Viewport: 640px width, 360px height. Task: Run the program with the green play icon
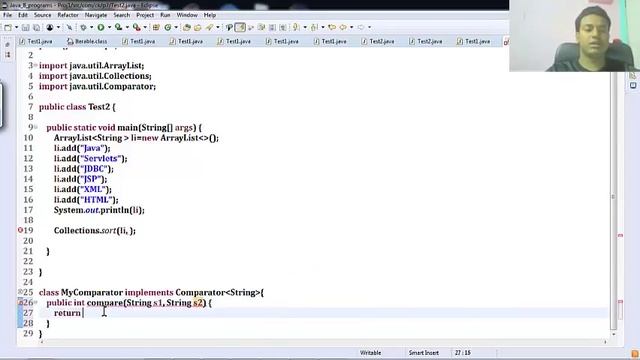tap(101, 27)
